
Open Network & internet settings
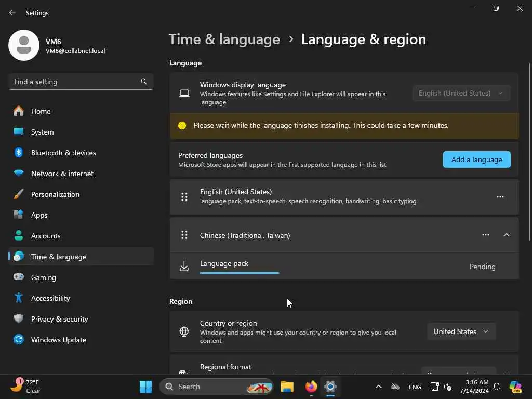click(81, 174)
